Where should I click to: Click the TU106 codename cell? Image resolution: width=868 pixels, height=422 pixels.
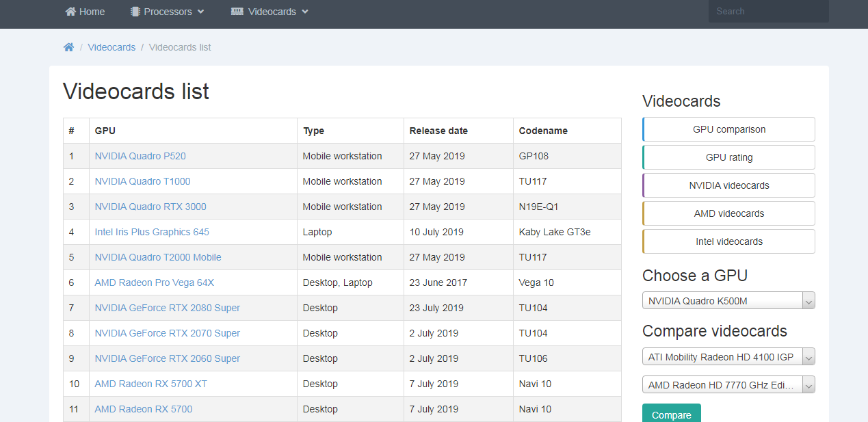[x=567, y=358]
